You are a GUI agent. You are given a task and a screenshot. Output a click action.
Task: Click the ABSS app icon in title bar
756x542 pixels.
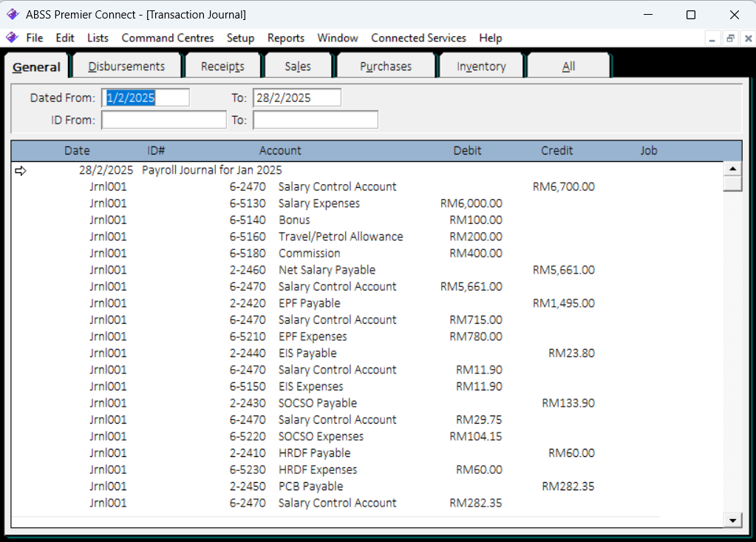point(13,15)
